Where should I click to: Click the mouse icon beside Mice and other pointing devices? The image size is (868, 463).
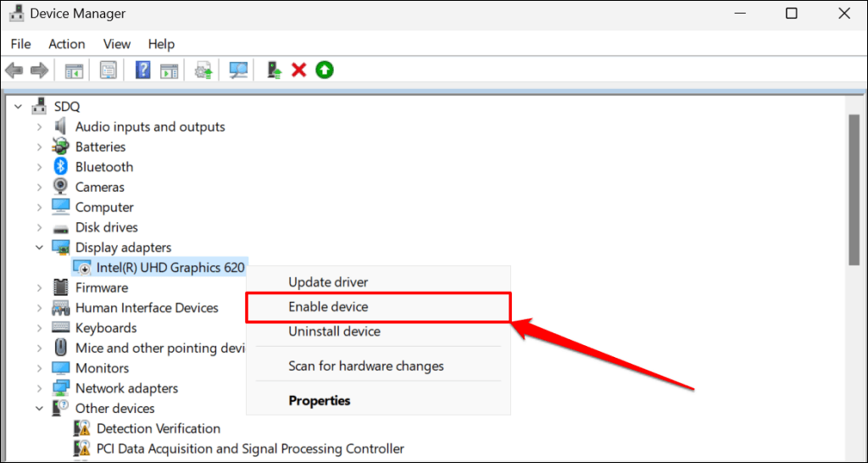click(x=60, y=348)
